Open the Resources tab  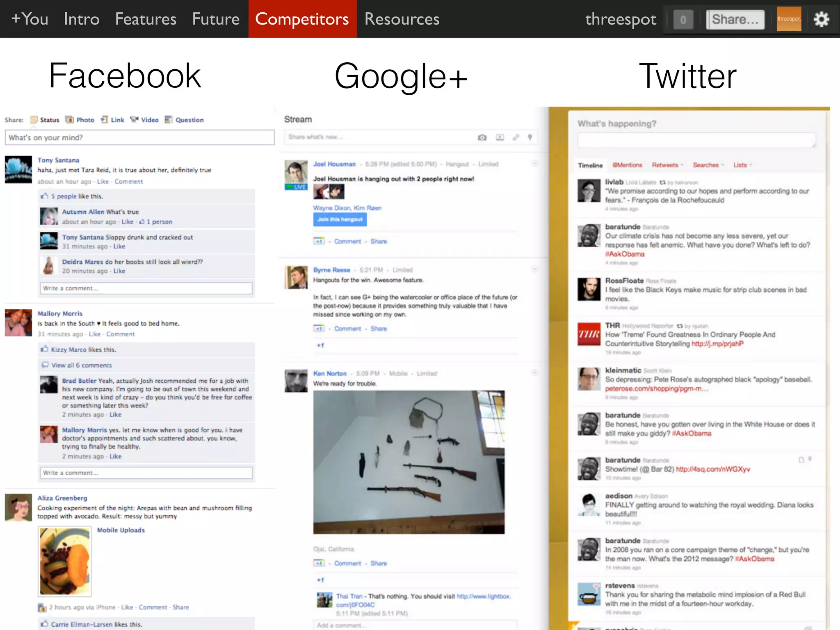point(402,19)
